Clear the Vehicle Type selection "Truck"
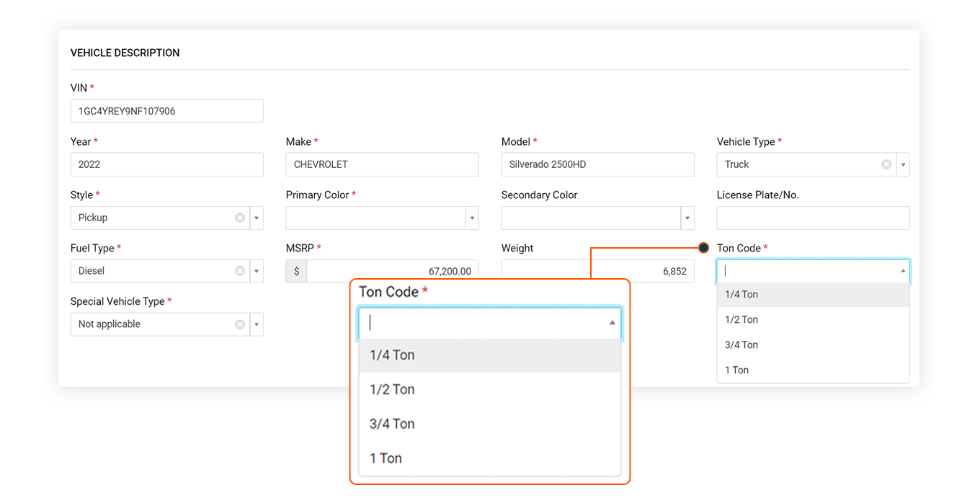 click(886, 164)
